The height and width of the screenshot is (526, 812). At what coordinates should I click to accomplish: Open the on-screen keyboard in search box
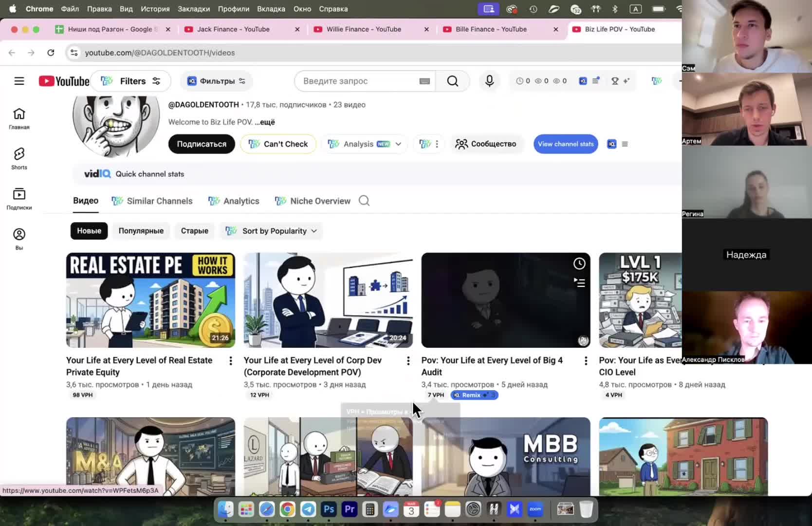point(424,81)
